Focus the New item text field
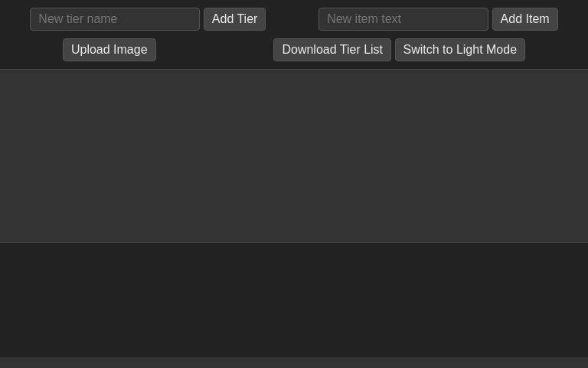This screenshot has height=368, width=588. (403, 19)
